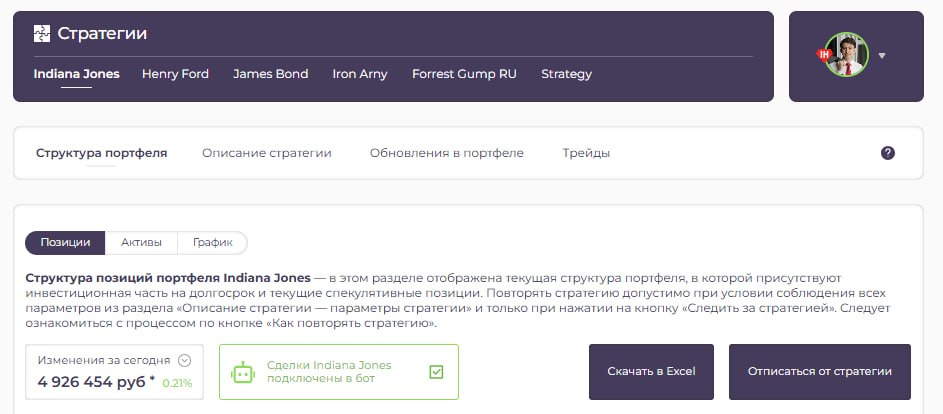Select the James Bond strategy tab
The image size is (943, 414).
pos(270,74)
